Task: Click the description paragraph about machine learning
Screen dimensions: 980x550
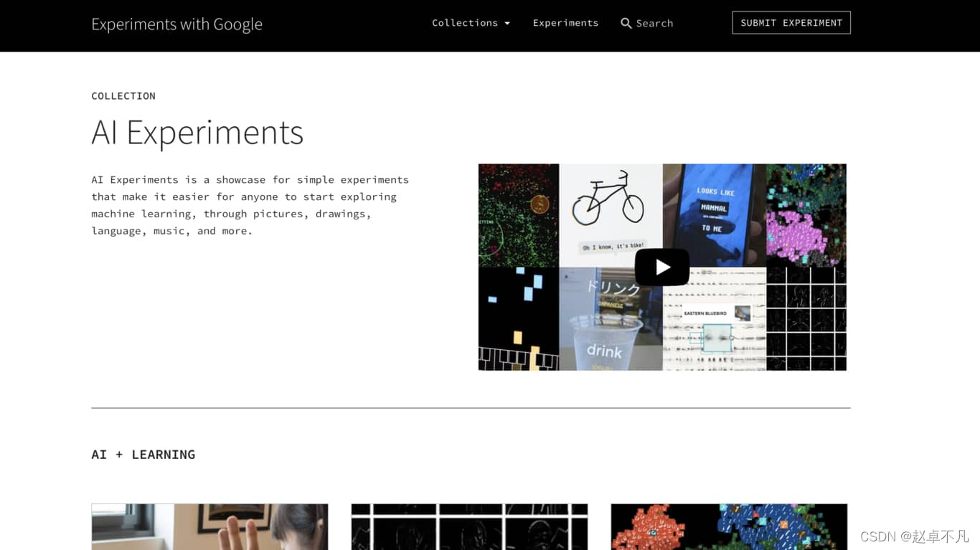Action: click(250, 205)
